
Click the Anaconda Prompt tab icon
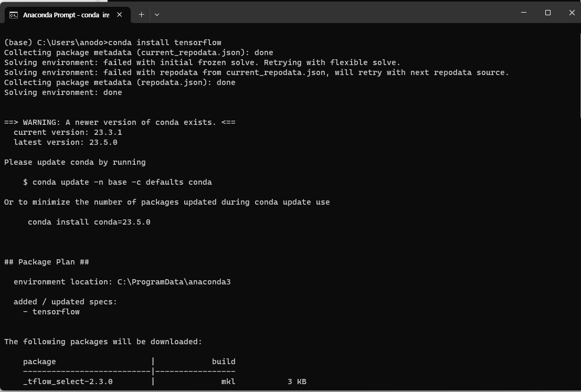pos(14,15)
